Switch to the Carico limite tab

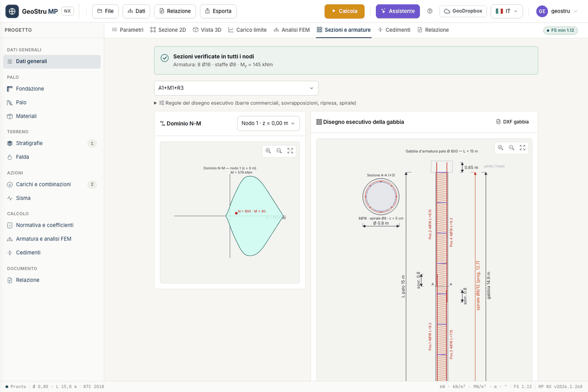[x=247, y=30]
